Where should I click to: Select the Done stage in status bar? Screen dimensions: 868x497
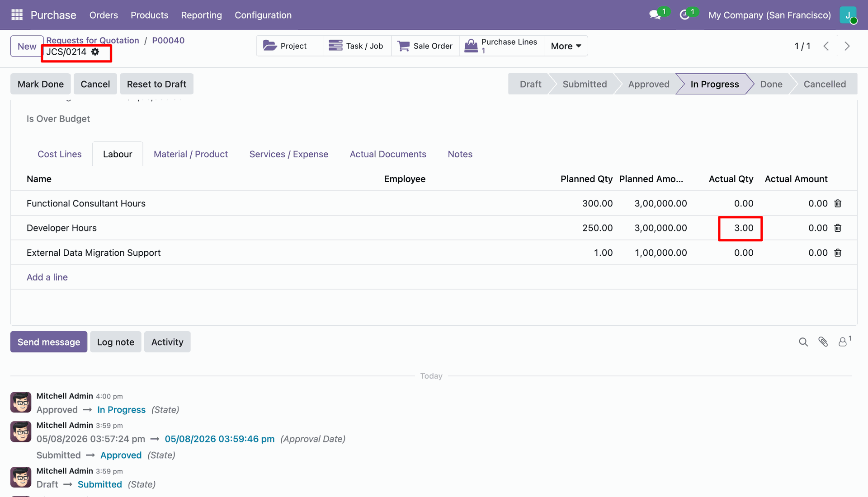[771, 84]
